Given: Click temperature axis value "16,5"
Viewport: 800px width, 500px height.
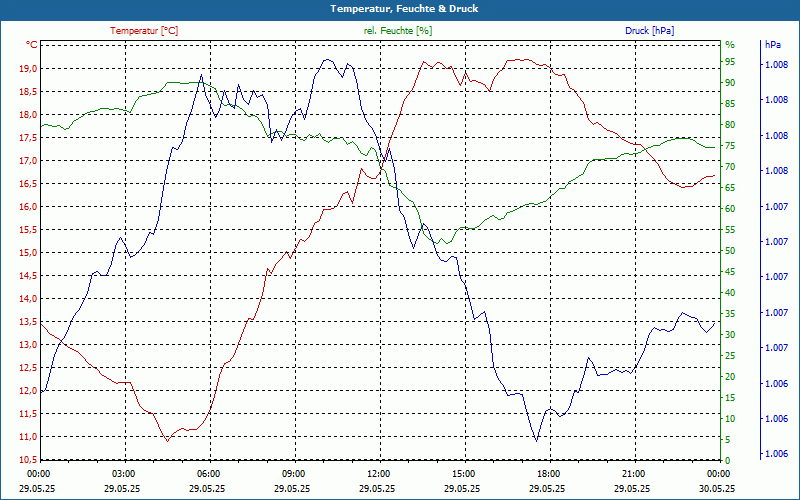Looking at the screenshot, I should [29, 184].
